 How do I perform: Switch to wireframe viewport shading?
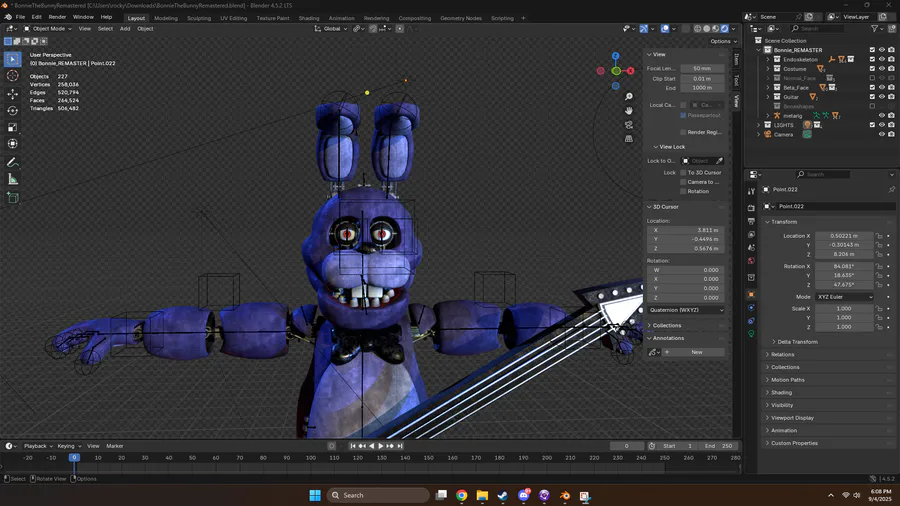[697, 29]
